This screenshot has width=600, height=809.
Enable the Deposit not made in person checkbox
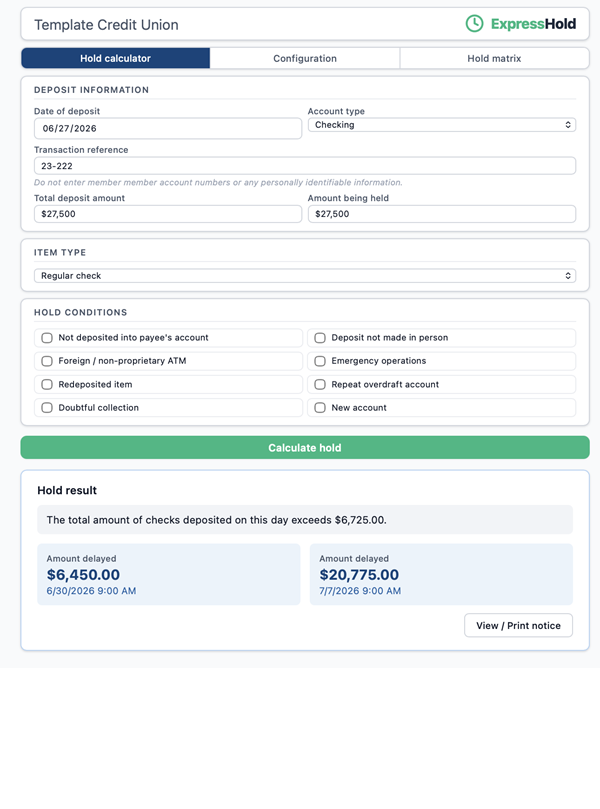(320, 338)
